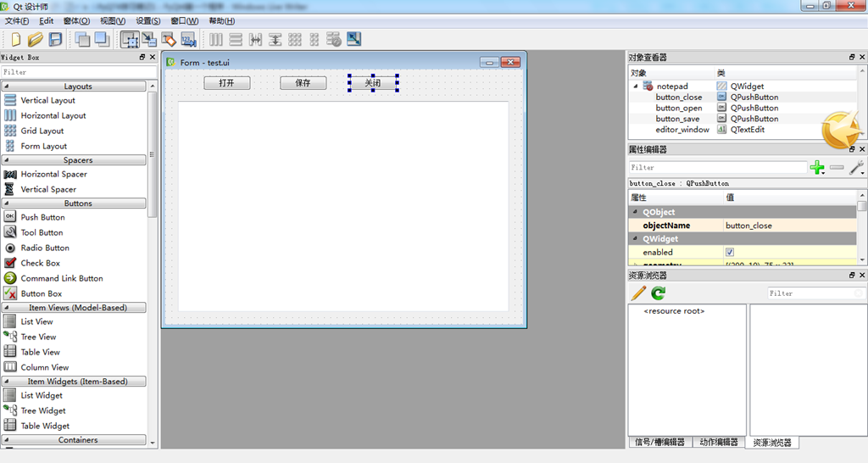Click the property editor Filter field
Viewport: 868px width, 463px height.
tap(717, 167)
